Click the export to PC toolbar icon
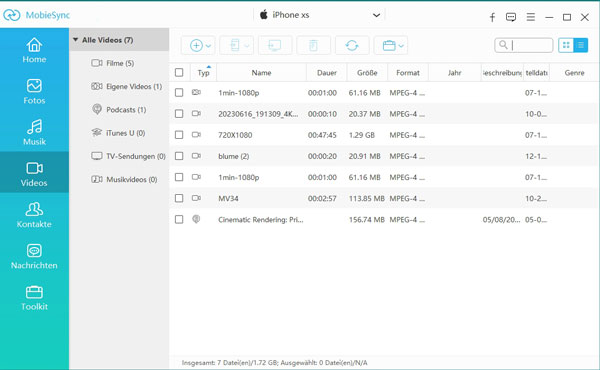The height and width of the screenshot is (370, 600). (275, 46)
